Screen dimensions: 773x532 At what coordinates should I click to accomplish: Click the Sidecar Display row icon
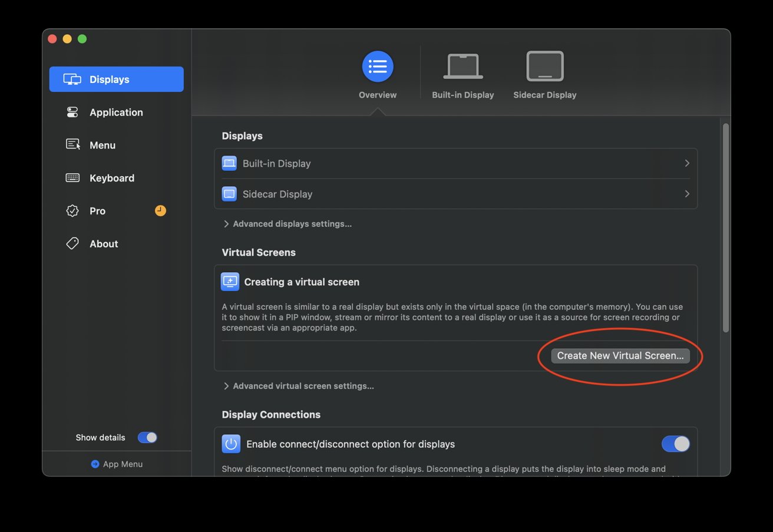click(229, 194)
